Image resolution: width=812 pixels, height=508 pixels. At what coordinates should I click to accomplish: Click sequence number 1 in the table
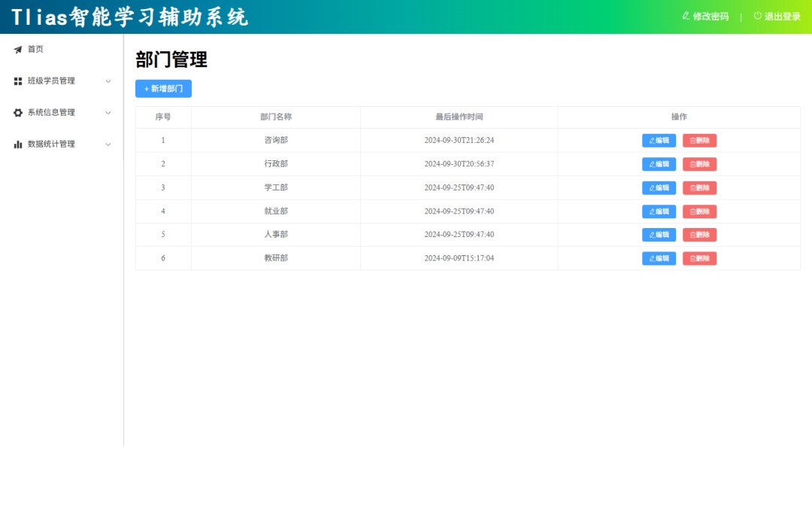click(163, 141)
